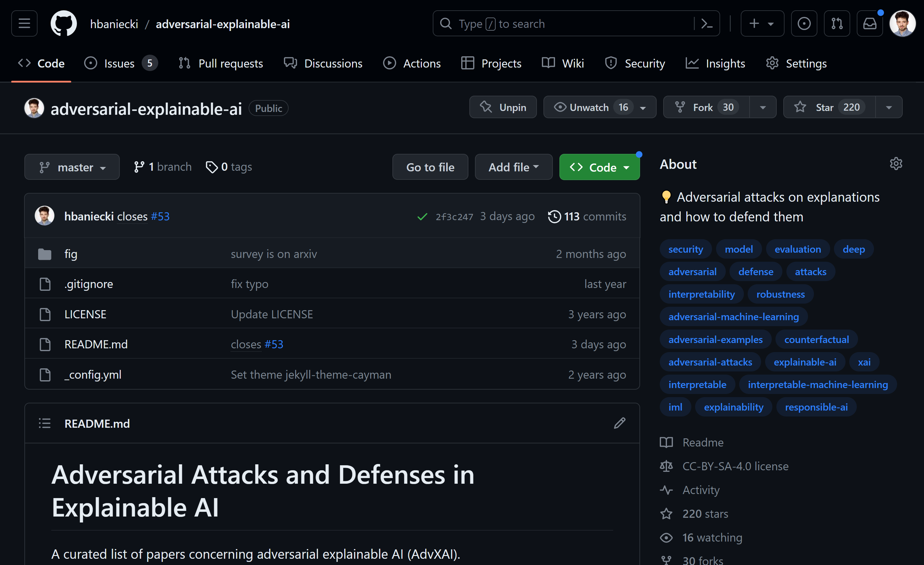Image resolution: width=924 pixels, height=565 pixels.
Task: Expand the green Code dropdown
Action: click(x=599, y=167)
